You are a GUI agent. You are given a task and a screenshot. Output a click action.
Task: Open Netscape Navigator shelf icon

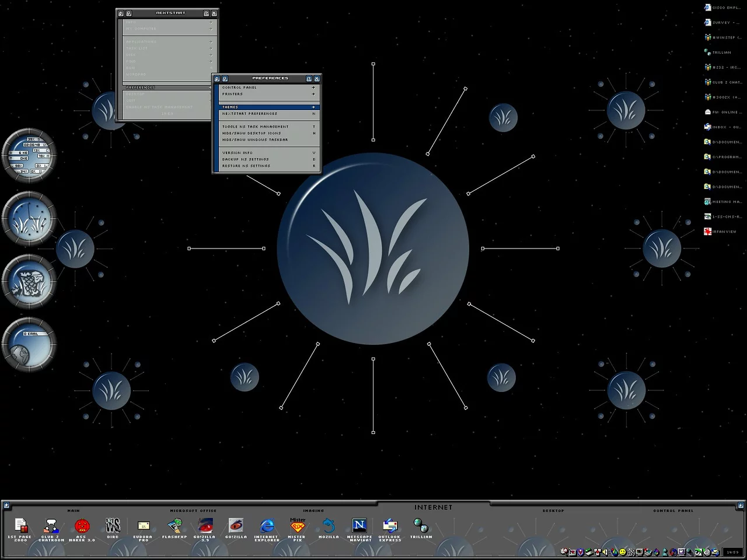(x=359, y=526)
